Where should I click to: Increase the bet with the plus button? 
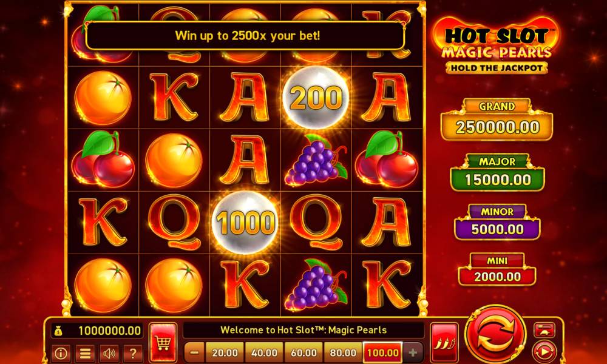tap(413, 352)
